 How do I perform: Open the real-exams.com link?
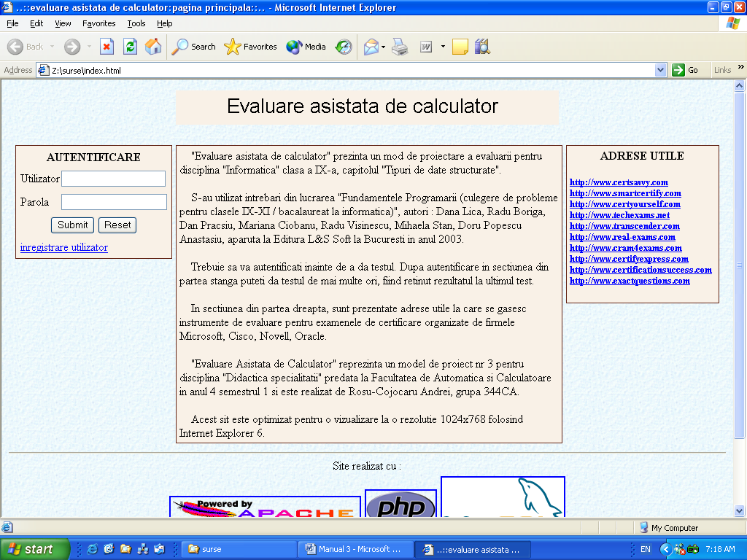click(x=622, y=237)
